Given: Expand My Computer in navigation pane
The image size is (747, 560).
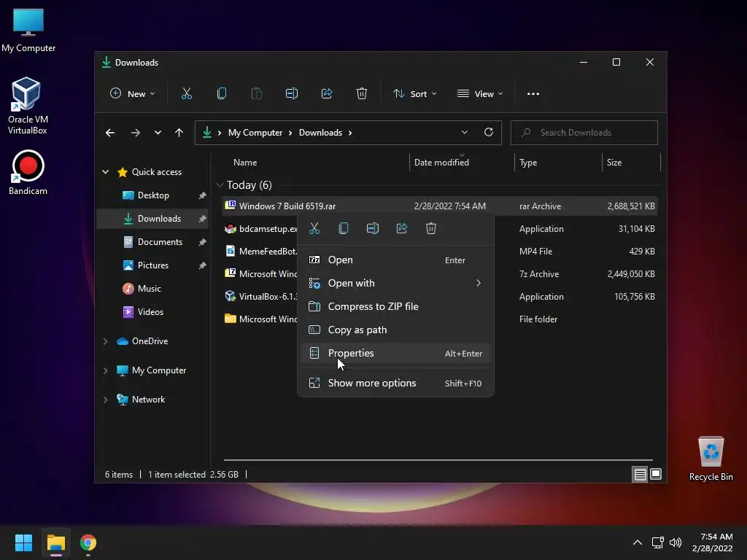Looking at the screenshot, I should 106,370.
